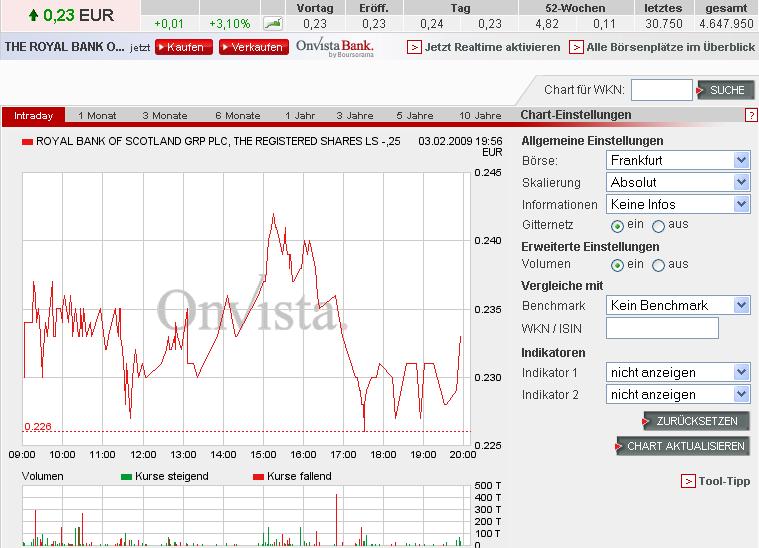This screenshot has height=548, width=759.
Task: Select Volumen ein radio button
Action: pyautogui.click(x=617, y=265)
